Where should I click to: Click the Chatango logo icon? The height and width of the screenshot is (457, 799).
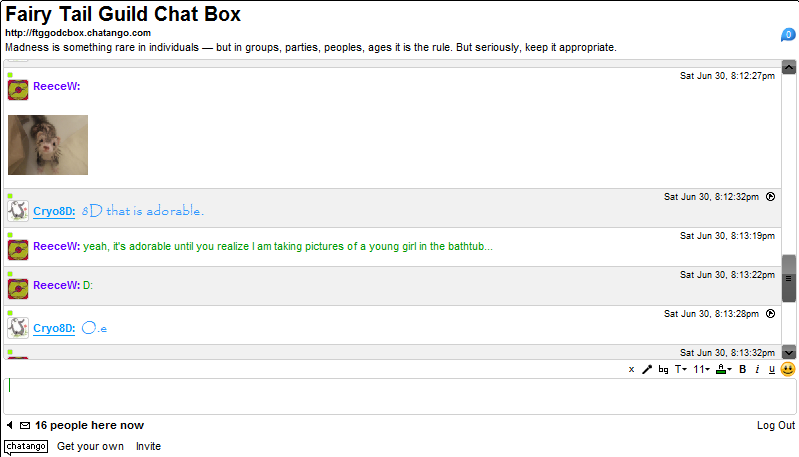pyautogui.click(x=25, y=446)
